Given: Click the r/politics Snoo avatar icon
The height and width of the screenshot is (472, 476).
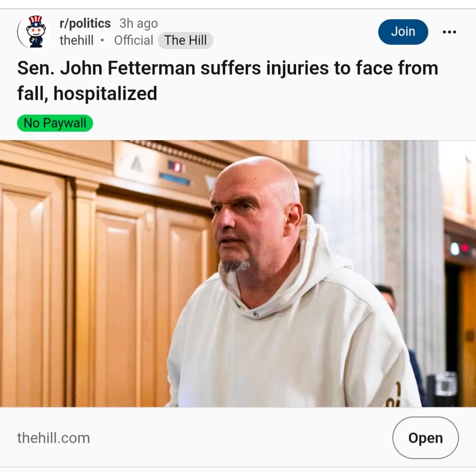Looking at the screenshot, I should coord(34,32).
